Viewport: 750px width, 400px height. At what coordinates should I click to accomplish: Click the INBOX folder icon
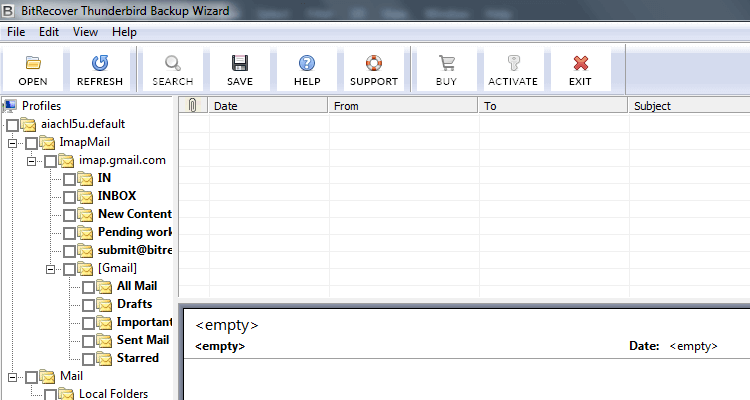85,196
